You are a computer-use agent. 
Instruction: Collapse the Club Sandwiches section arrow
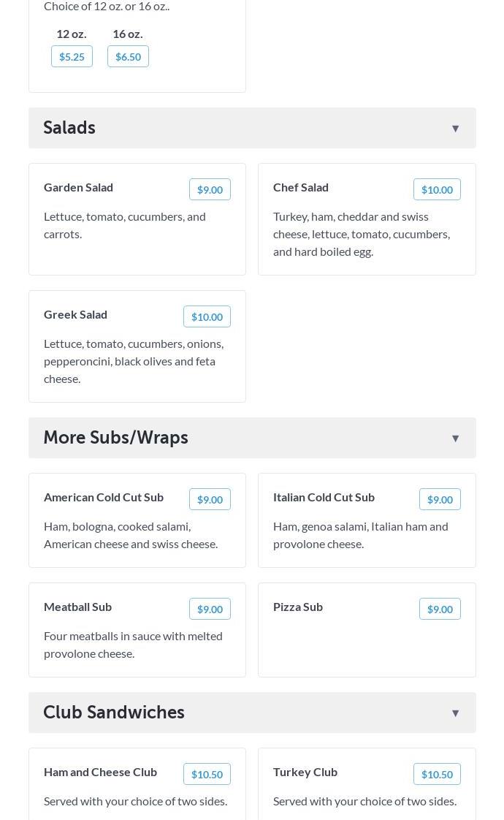(455, 713)
